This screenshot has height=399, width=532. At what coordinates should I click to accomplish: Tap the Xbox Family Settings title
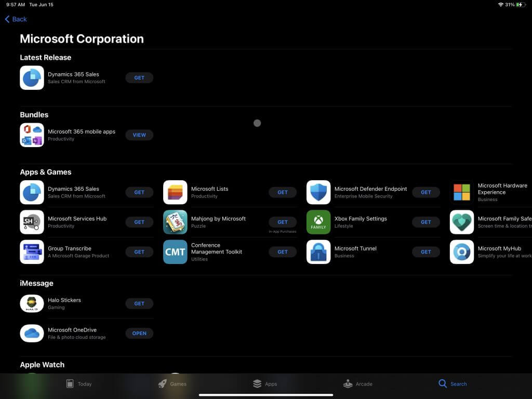361,219
